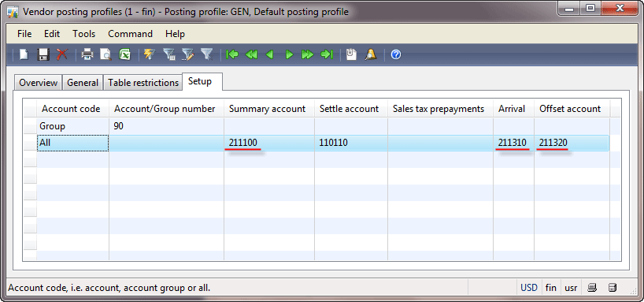Click the Account/Group number cell showing 90
Image resolution: width=644 pixels, height=302 pixels.
(166, 126)
